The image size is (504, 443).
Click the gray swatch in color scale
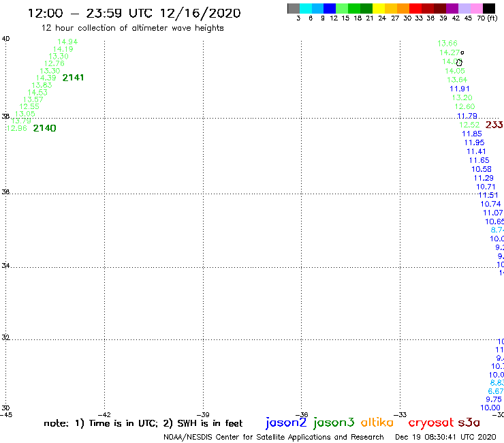tap(294, 8)
